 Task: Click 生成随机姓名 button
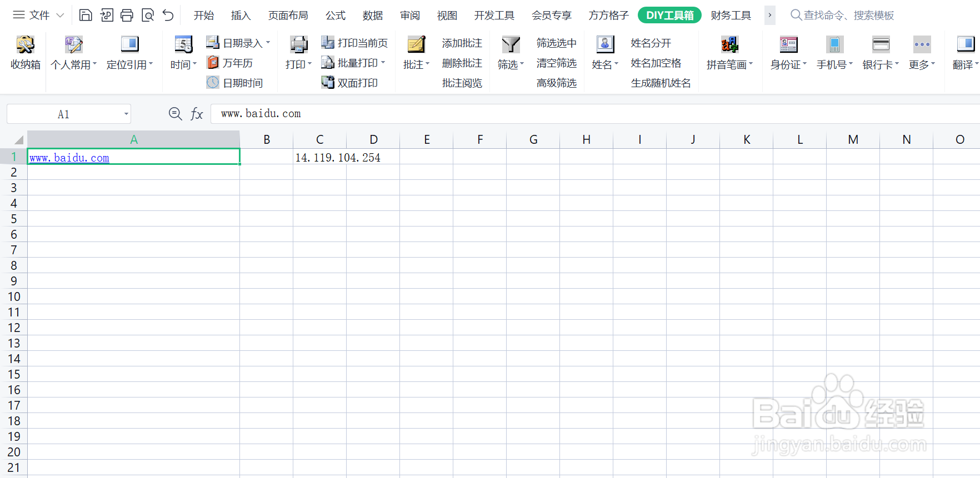click(661, 83)
